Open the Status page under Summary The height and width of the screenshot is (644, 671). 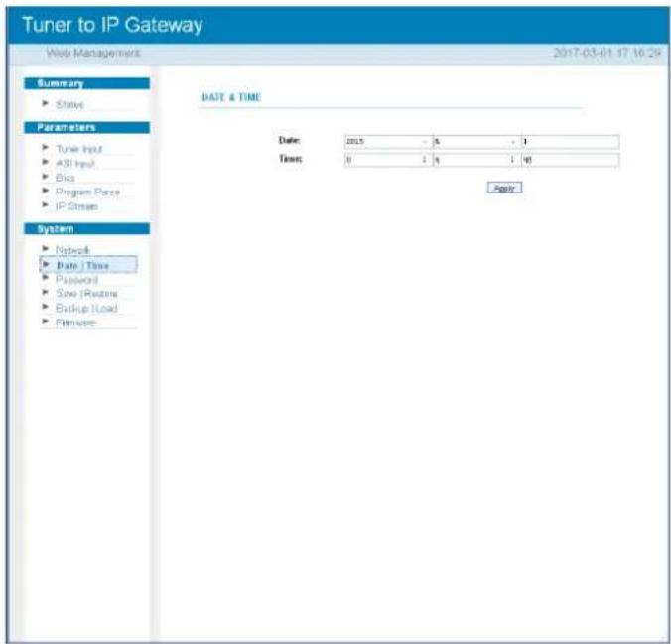(x=69, y=104)
